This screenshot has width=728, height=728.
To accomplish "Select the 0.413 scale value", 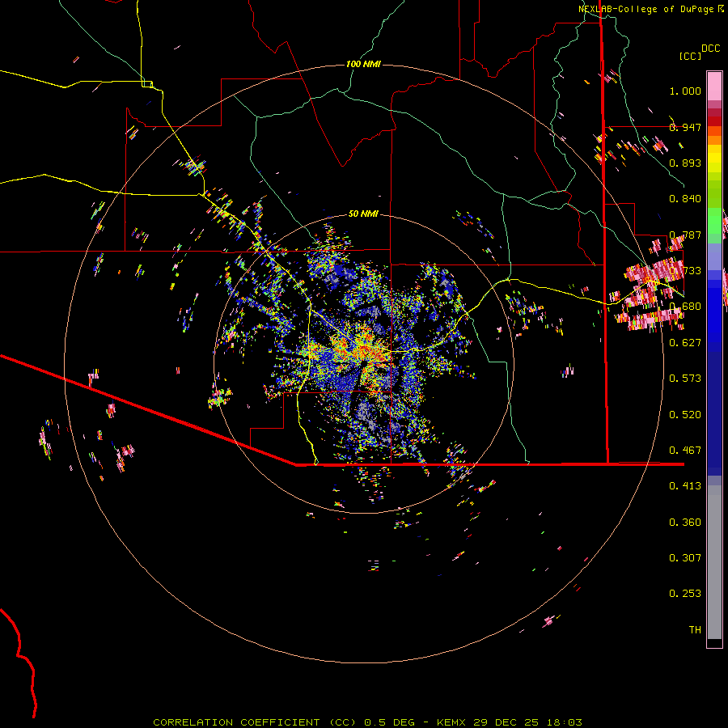I will tap(685, 486).
